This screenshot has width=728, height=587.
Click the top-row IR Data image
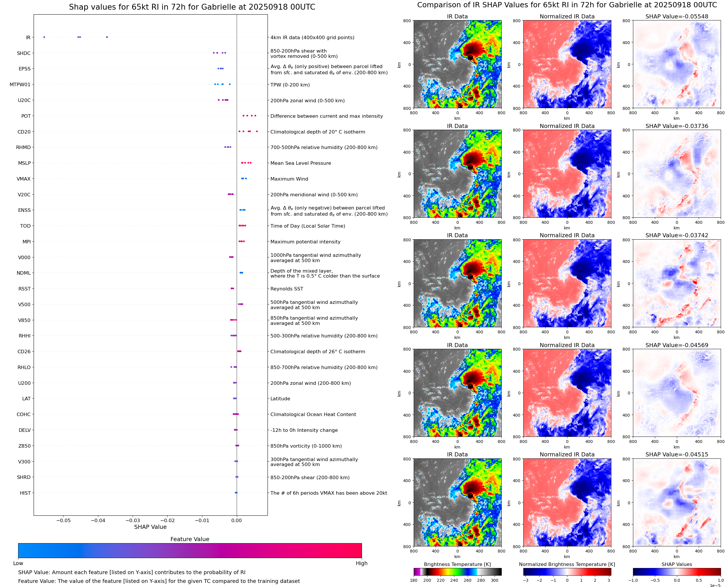(x=457, y=64)
